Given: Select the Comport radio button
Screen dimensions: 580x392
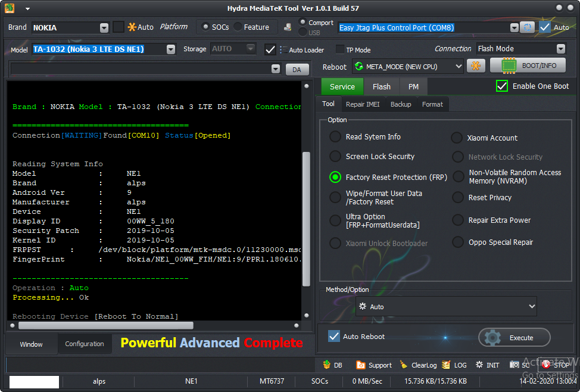Looking at the screenshot, I should point(303,22).
